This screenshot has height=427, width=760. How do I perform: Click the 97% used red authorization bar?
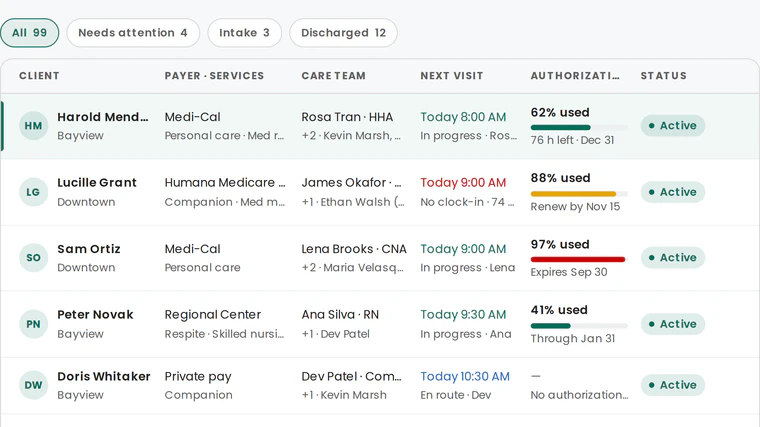579,259
